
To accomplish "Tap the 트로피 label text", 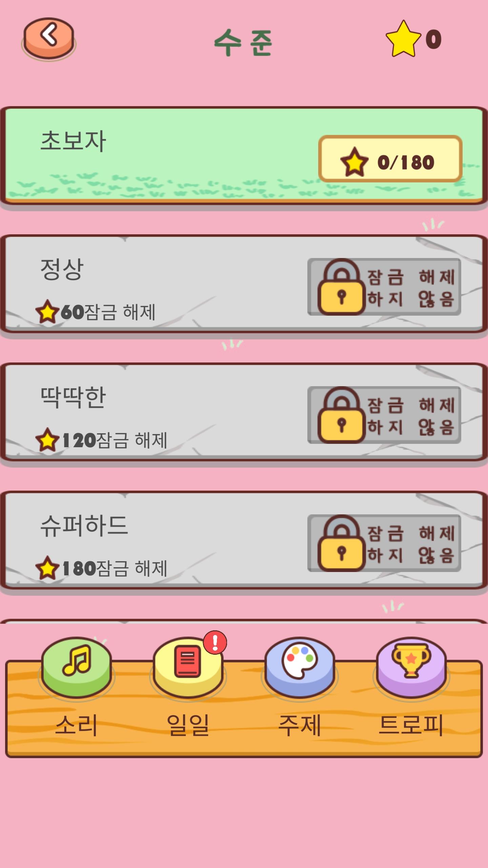I will coord(411,726).
